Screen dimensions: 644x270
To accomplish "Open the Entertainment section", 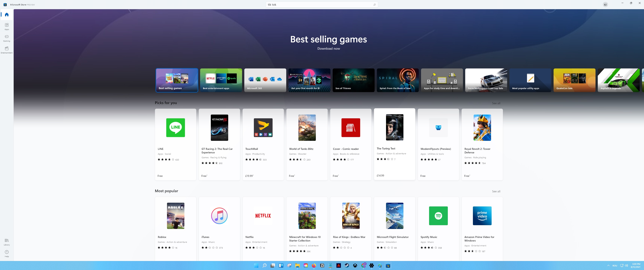I will [x=7, y=49].
